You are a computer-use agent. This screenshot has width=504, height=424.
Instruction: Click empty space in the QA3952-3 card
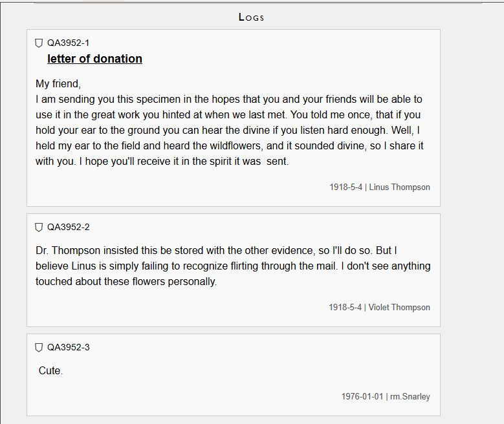246,375
